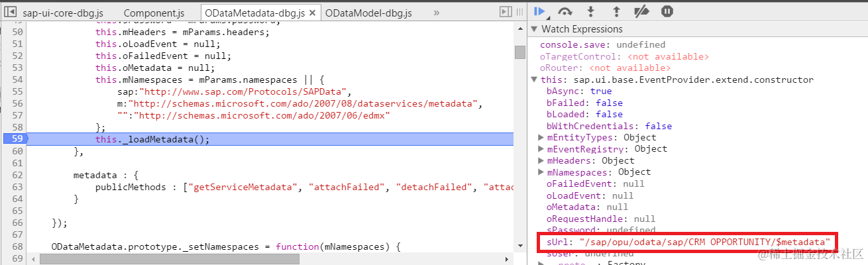The height and width of the screenshot is (265, 868).
Task: Expand mEntityTypes object
Action: pos(543,138)
